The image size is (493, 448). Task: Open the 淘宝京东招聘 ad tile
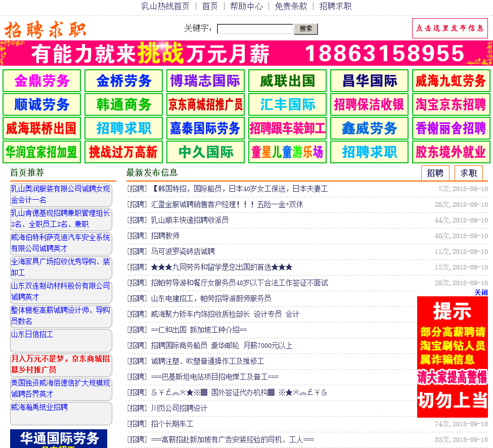coord(451,104)
